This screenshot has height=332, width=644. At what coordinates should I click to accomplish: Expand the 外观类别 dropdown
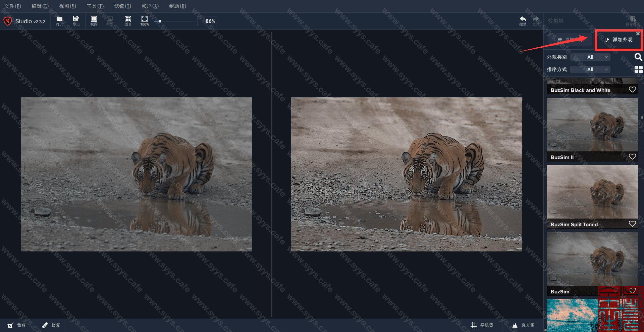[x=590, y=57]
